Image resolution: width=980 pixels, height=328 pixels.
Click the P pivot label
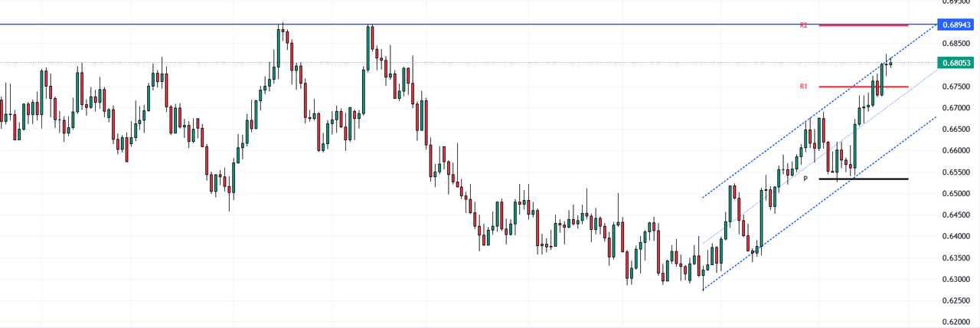(x=805, y=179)
